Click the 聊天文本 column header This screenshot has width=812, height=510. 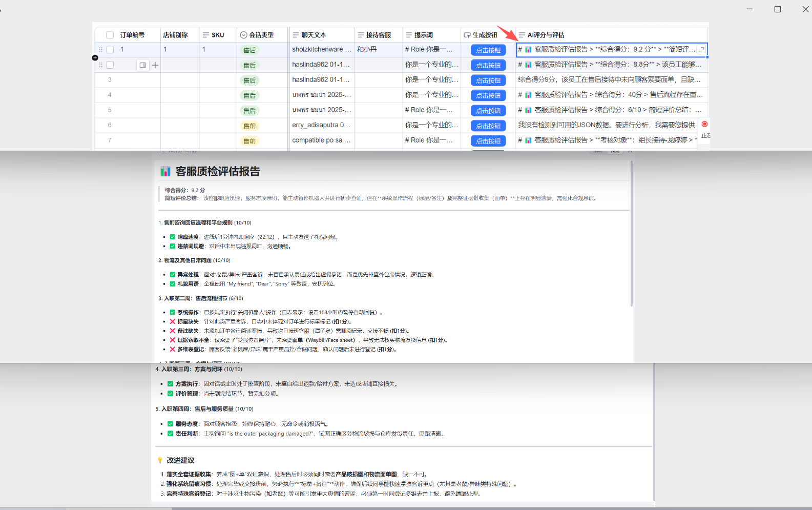[314, 35]
